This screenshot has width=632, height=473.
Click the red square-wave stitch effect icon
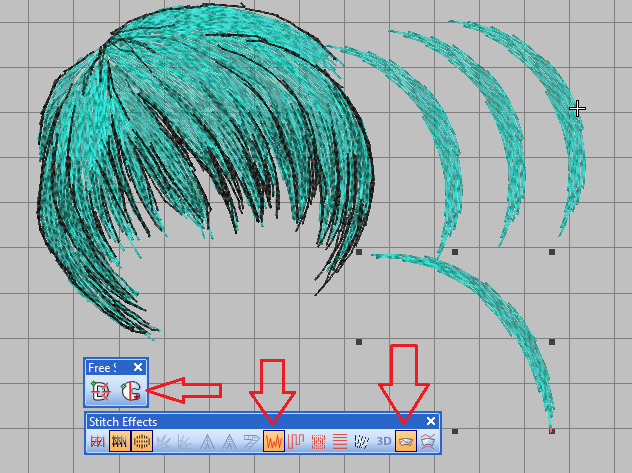click(296, 441)
